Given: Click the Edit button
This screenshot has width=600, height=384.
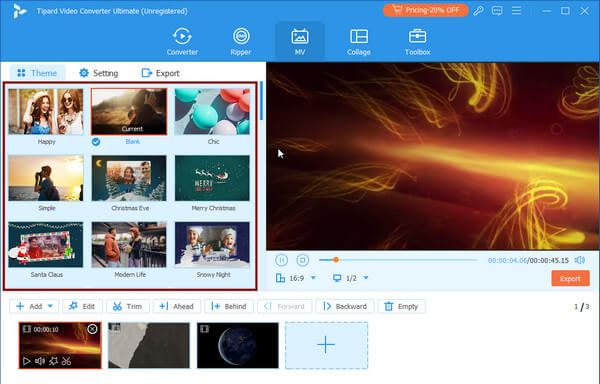Looking at the screenshot, I should click(x=82, y=306).
